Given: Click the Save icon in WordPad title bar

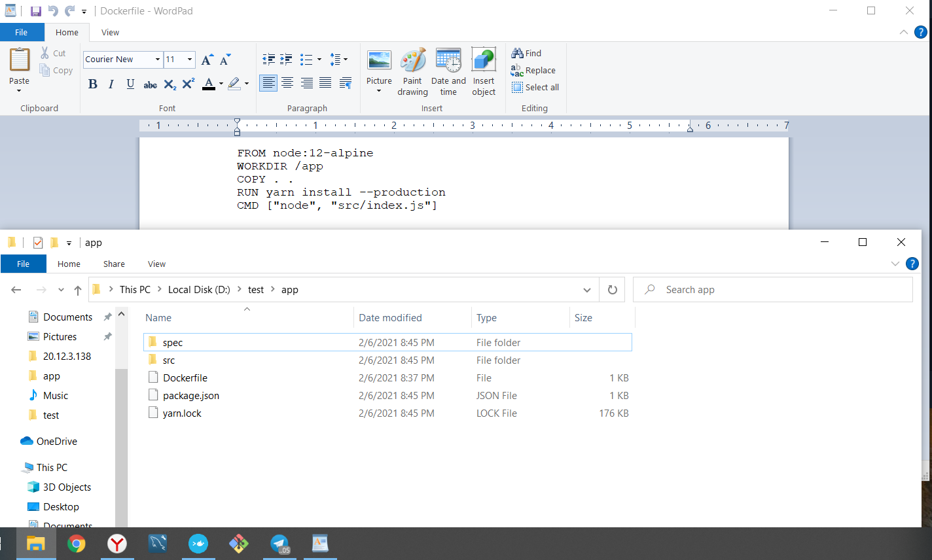Looking at the screenshot, I should pos(36,11).
